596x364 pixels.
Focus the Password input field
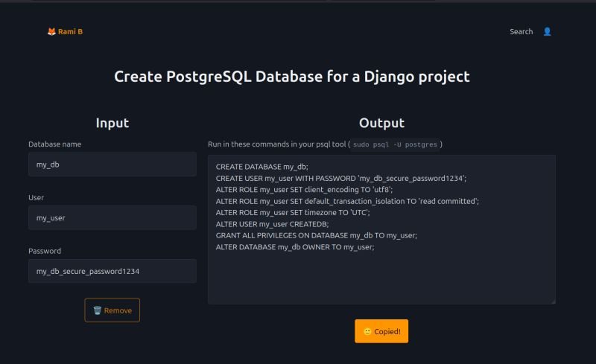point(112,271)
